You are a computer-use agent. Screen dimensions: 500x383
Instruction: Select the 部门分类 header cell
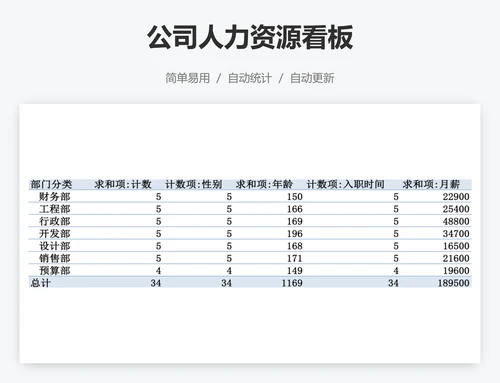tap(51, 184)
